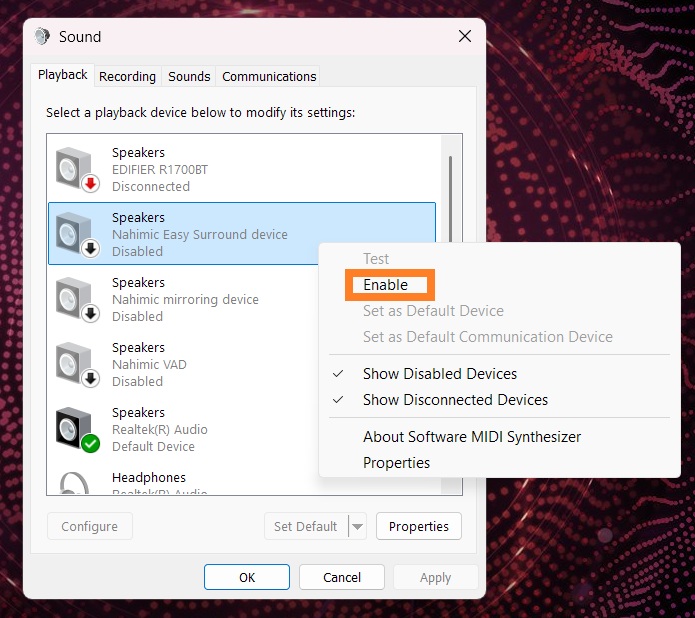Click the Apply button
Screen dimensions: 695x618
pyautogui.click(x=435, y=577)
